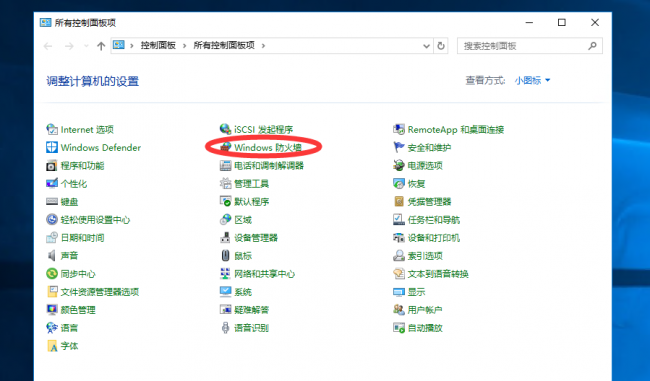Expand the 小图标 view mode dropdown
Viewport: 650px width, 381px height.
click(532, 80)
